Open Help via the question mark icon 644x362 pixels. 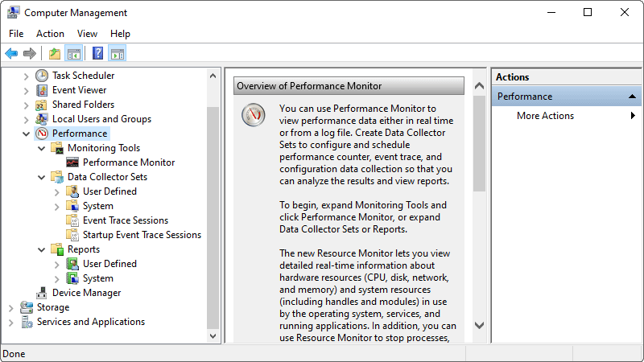97,53
